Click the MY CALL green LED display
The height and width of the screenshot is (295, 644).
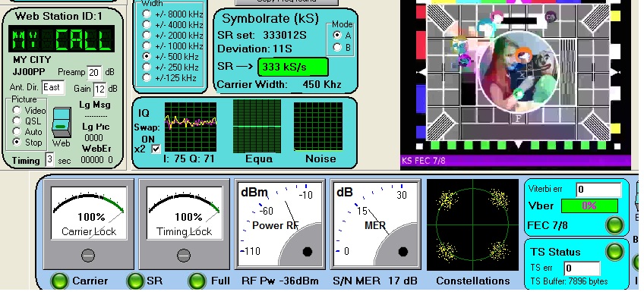[x=62, y=39]
